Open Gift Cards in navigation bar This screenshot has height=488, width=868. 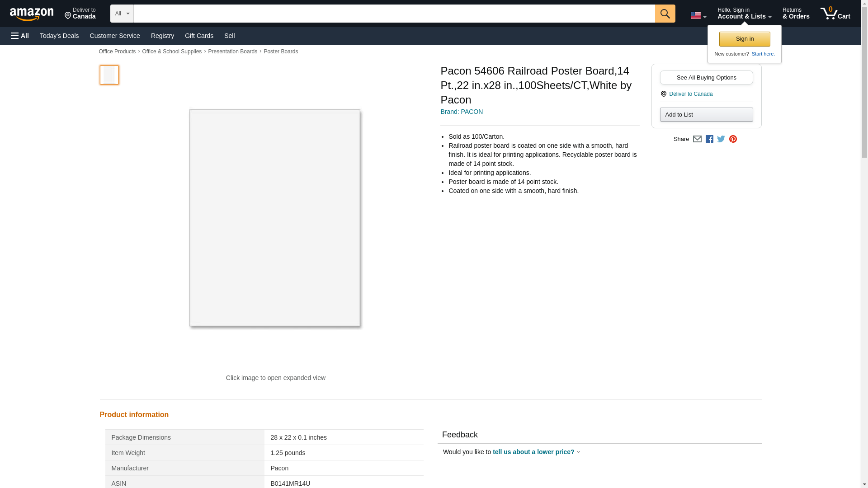(x=199, y=36)
